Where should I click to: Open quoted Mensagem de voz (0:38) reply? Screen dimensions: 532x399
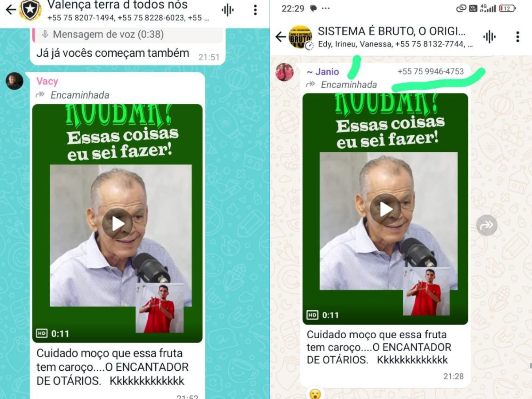click(128, 35)
